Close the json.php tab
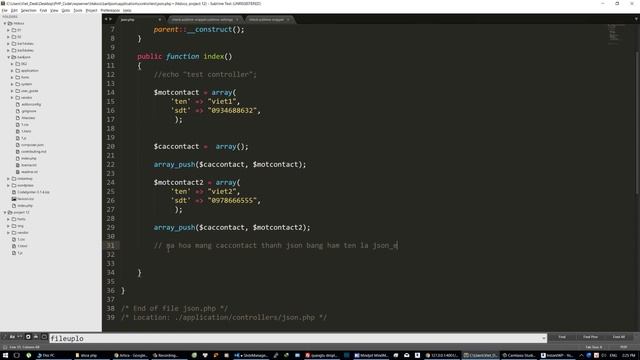Screen dimensions: 640x360 pos(160,20)
